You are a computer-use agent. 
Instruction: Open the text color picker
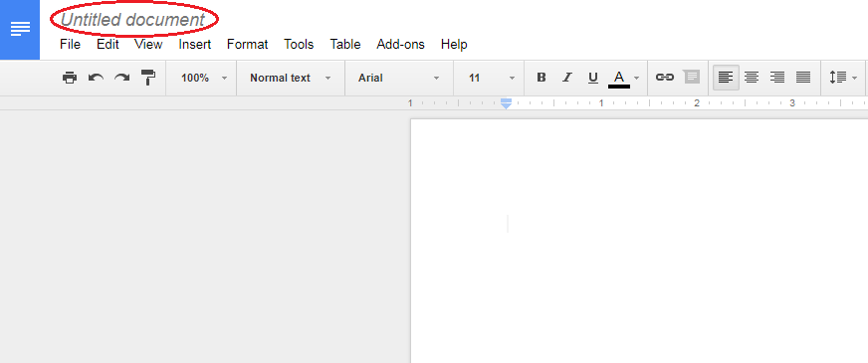[624, 78]
